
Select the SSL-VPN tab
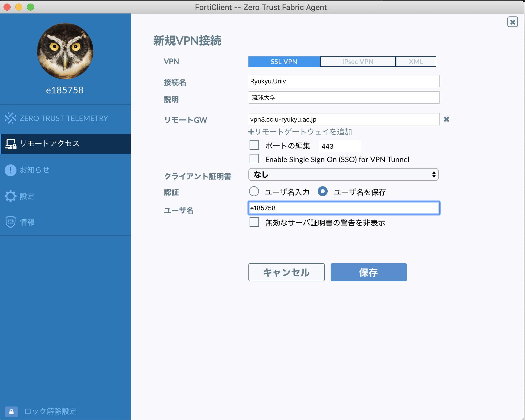284,62
